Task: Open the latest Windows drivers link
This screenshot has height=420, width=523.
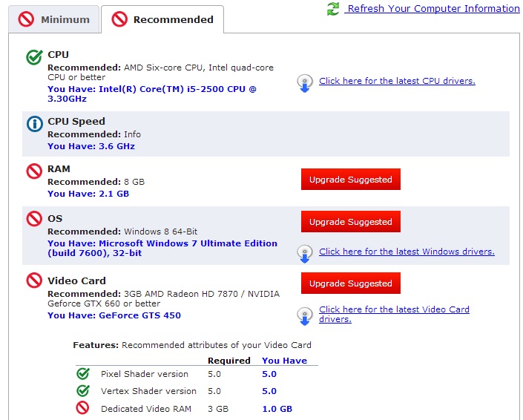Action: tap(407, 252)
